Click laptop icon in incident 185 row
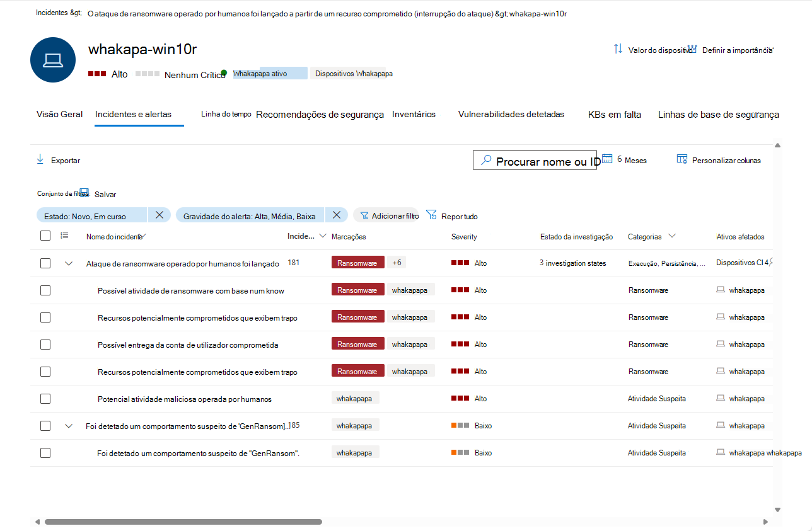The width and height of the screenshot is (812, 531). click(721, 425)
